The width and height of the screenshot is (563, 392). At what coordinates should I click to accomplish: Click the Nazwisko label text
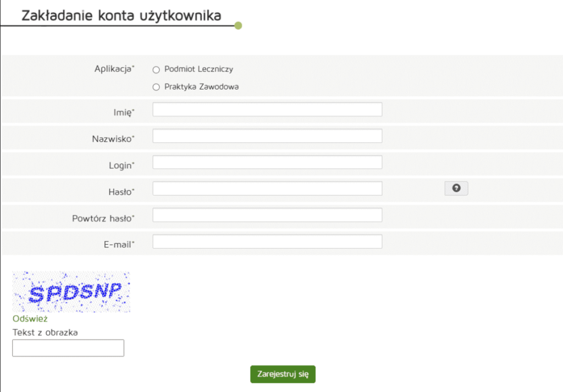click(x=112, y=139)
